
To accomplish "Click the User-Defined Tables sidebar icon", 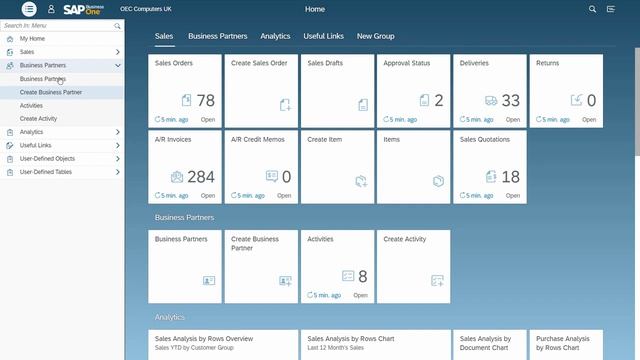I will coord(10,172).
